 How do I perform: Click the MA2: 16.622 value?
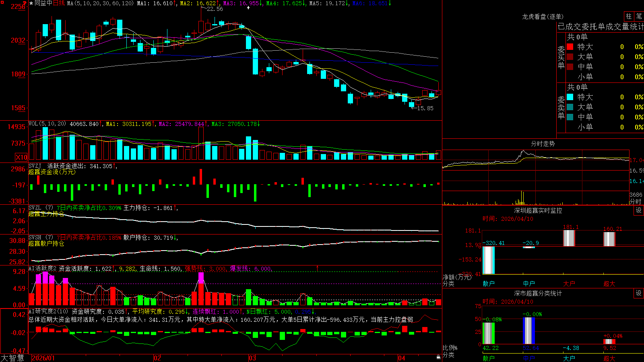tap(198, 3)
